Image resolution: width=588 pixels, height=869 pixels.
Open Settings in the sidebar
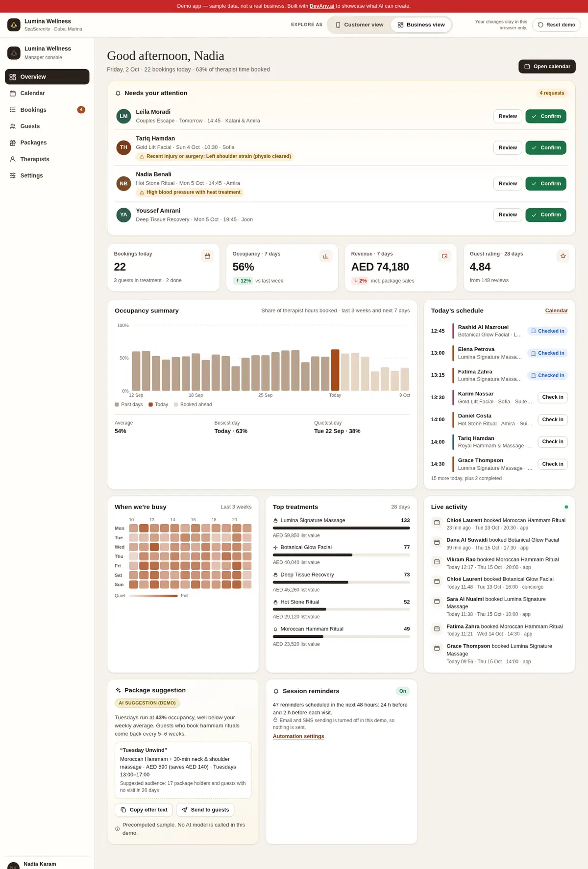pos(47,175)
